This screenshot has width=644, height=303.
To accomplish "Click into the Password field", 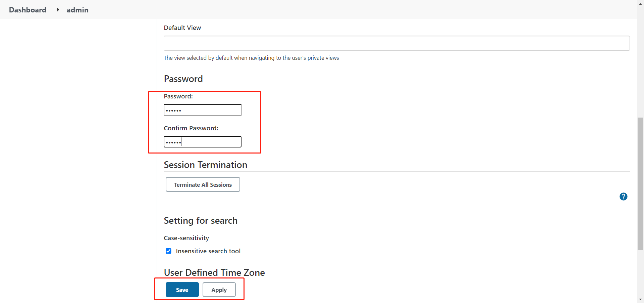I will point(202,110).
